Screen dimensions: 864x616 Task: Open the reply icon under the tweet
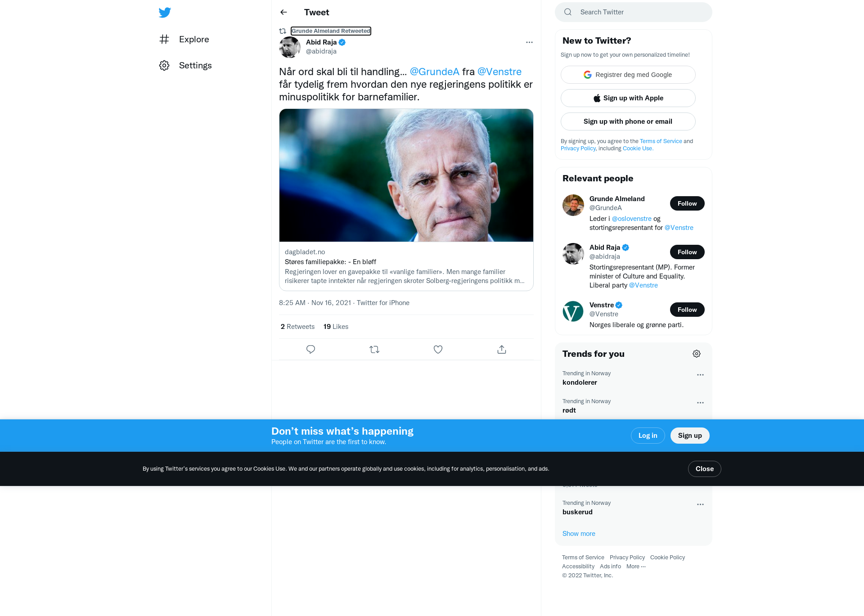point(310,349)
